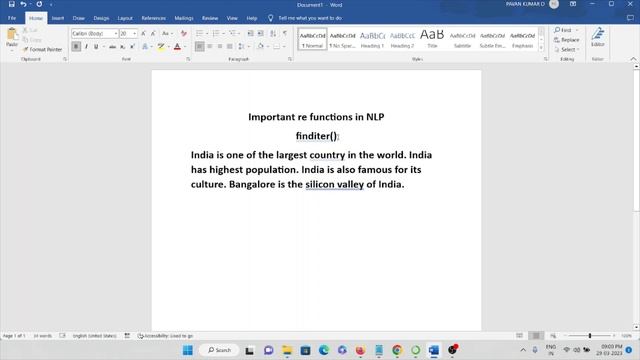The image size is (640, 360).
Task: Open Paragraph dialog launcher
Action: pyautogui.click(x=290, y=59)
